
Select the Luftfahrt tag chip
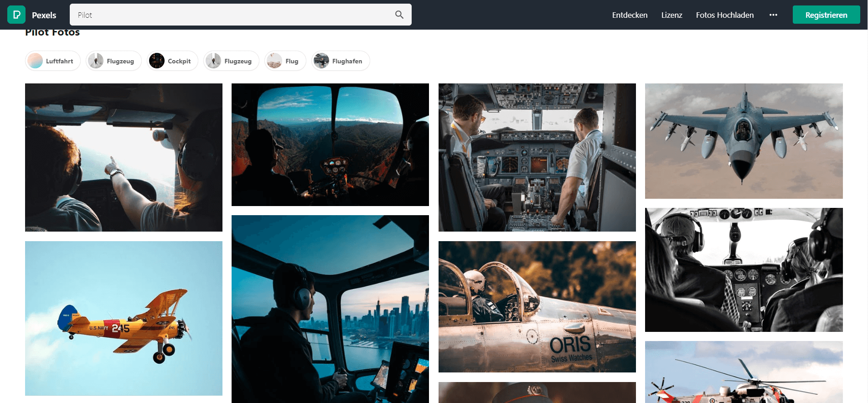[x=53, y=61]
